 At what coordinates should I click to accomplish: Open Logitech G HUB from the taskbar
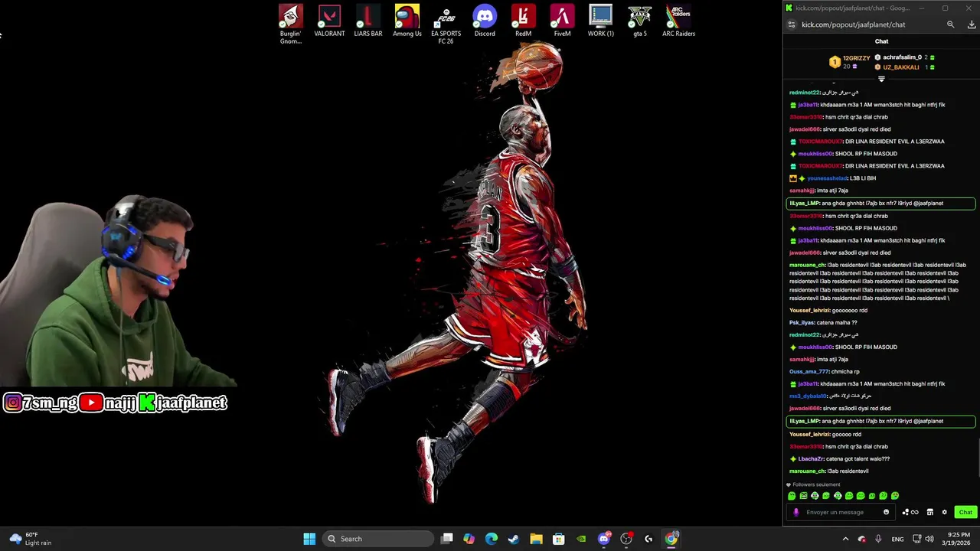648,539
